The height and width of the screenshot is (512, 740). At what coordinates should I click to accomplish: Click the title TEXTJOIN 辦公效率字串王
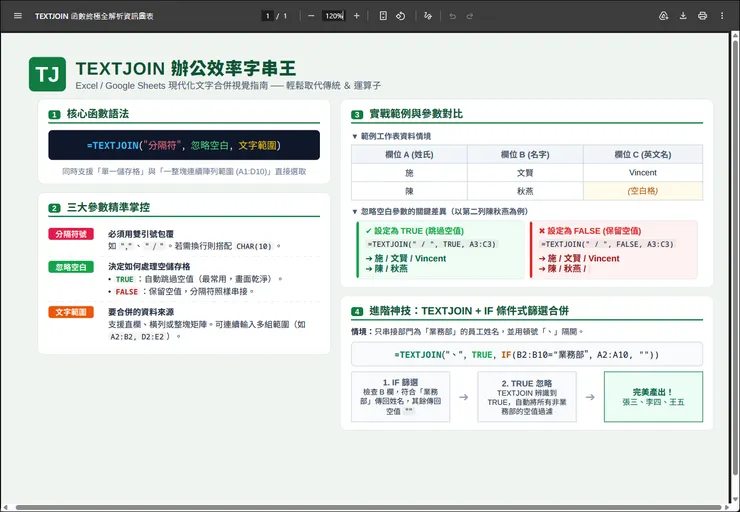(185, 68)
